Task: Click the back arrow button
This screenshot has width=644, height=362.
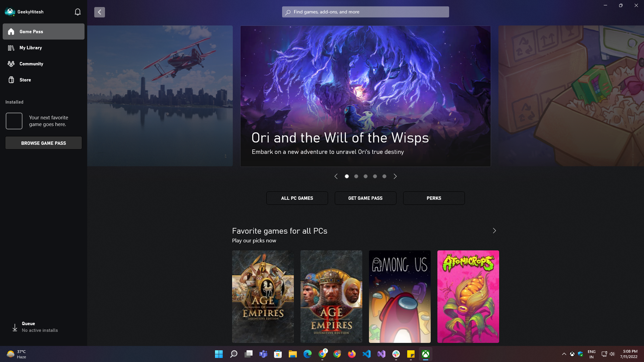Action: 100,12
